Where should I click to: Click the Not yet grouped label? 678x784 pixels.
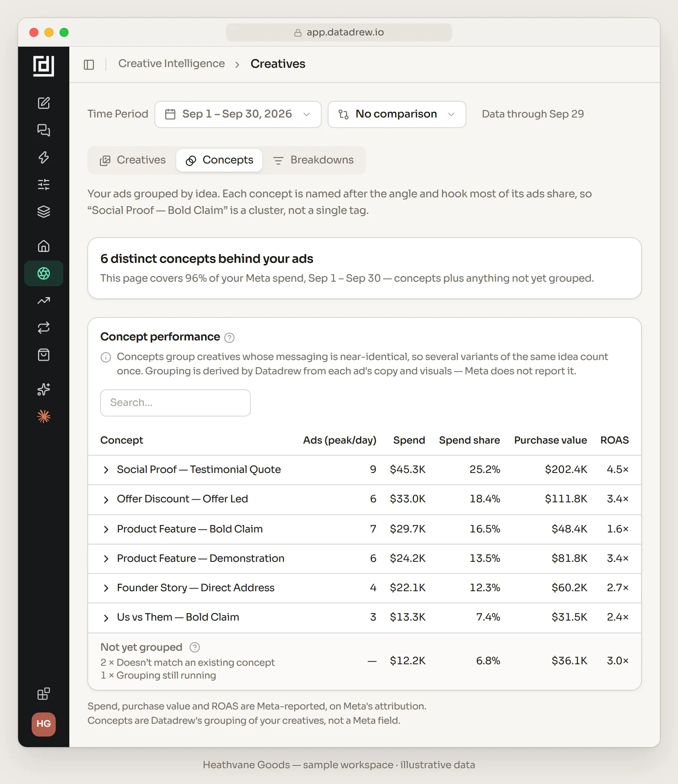141,647
